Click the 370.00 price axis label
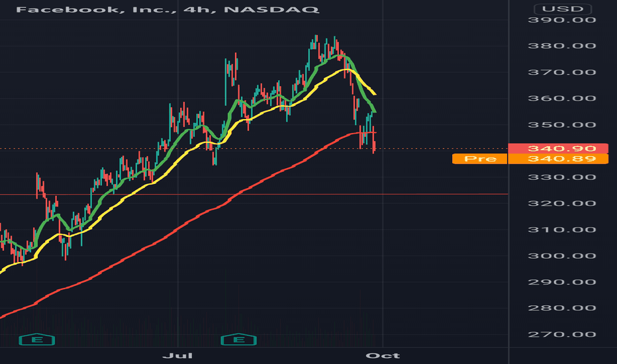Viewport: 617px width, 364px height. (562, 72)
